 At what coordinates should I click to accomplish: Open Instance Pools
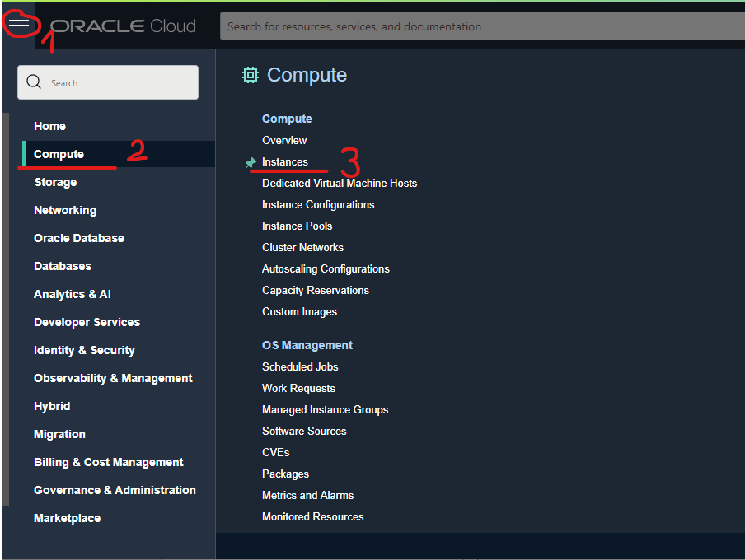298,226
